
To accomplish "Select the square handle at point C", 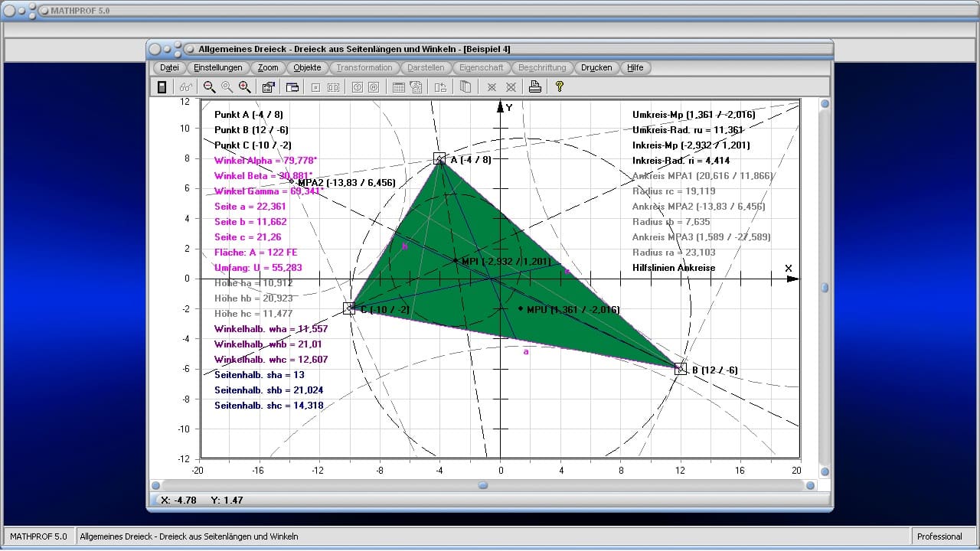I will pyautogui.click(x=349, y=308).
